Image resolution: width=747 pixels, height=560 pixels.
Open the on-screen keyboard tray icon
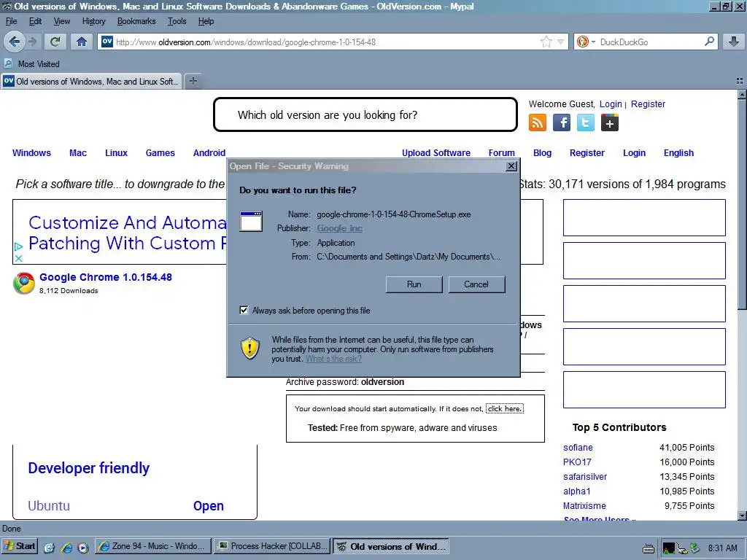coord(649,548)
